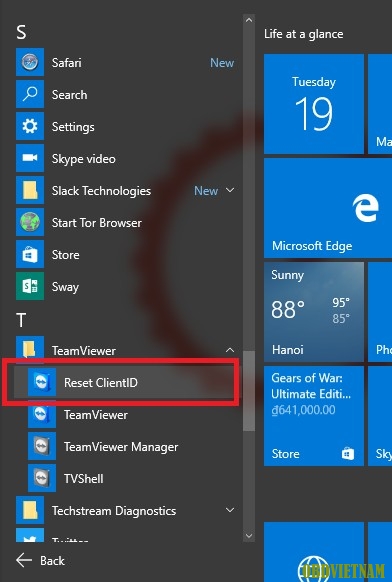Select the Start Tor Browser text
392x582 pixels.
(x=97, y=223)
